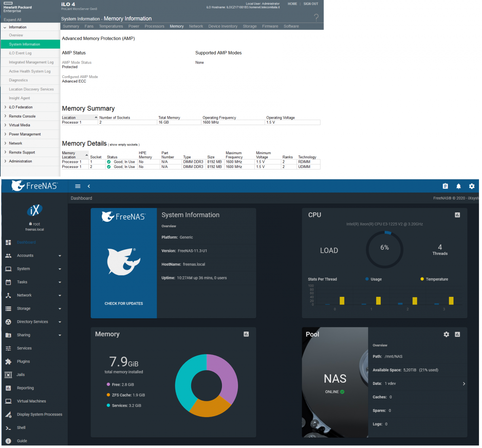Click the CHECK FOR UPDATES button
The width and height of the screenshot is (482, 448).
pyautogui.click(x=124, y=304)
